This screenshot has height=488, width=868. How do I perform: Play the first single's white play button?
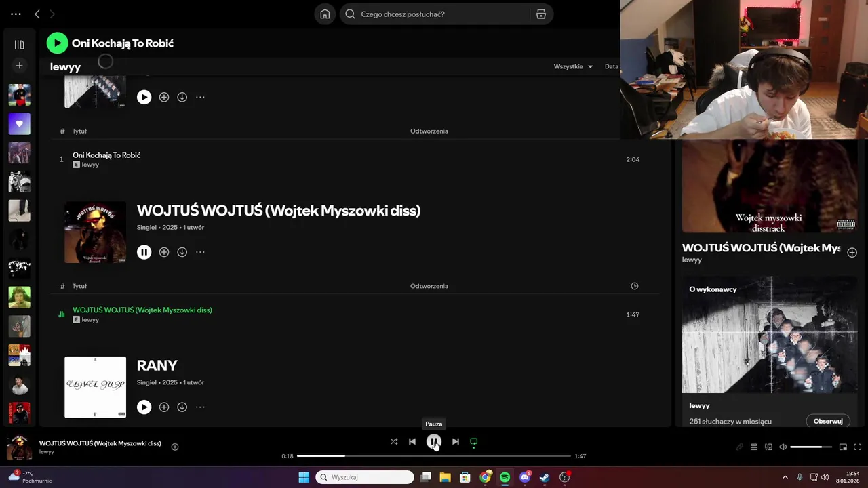[x=144, y=97]
